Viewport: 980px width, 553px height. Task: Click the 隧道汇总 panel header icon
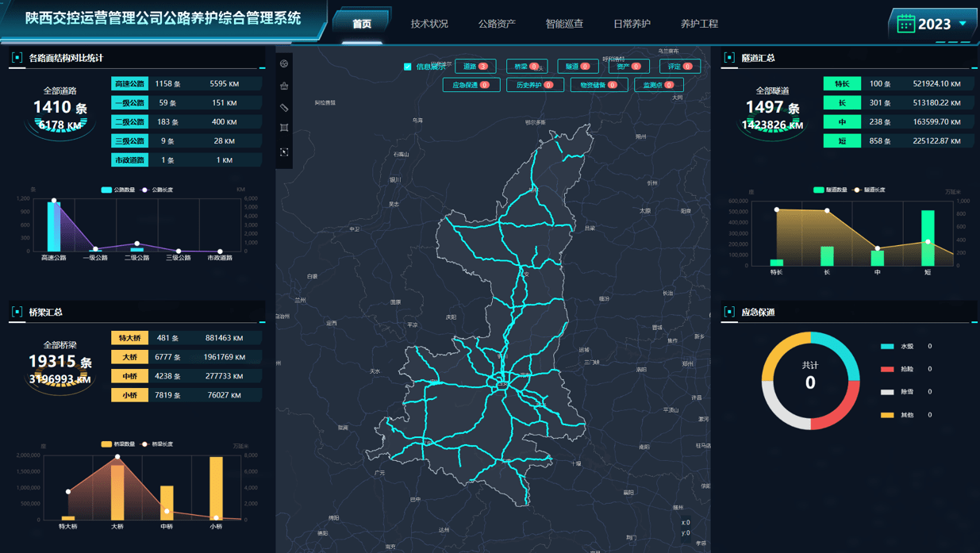pyautogui.click(x=729, y=58)
